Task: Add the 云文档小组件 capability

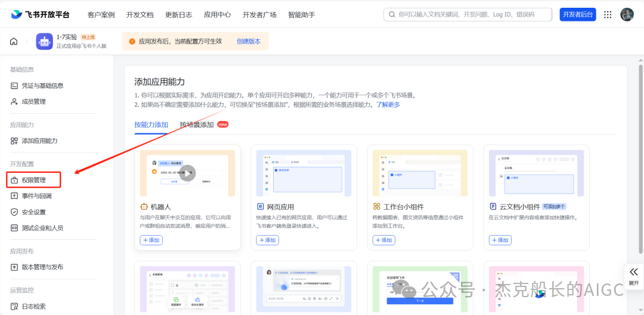Action: coord(500,240)
